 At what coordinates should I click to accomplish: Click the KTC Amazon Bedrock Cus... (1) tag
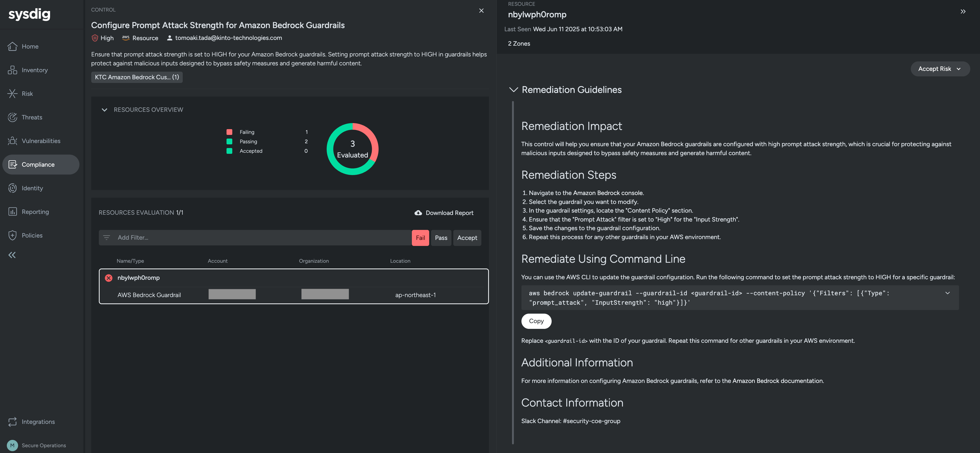point(137,77)
